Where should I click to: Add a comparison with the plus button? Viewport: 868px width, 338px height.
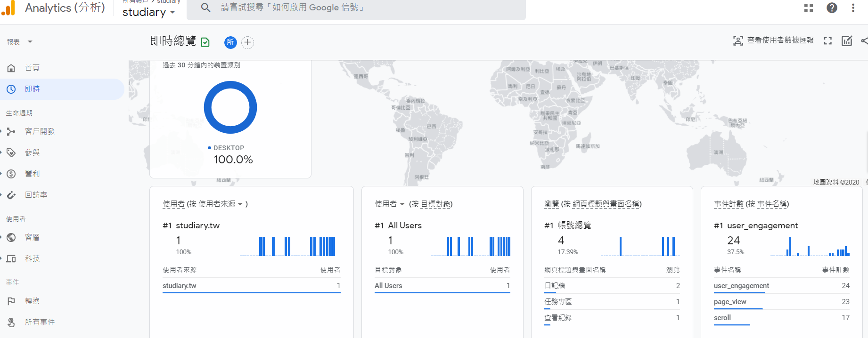247,42
